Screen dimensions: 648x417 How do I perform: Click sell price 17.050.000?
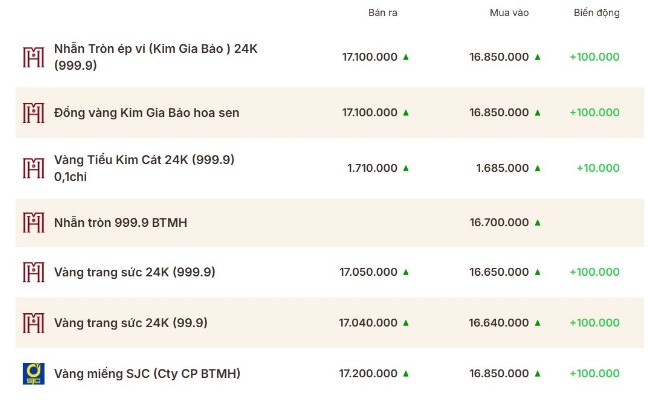368,272
